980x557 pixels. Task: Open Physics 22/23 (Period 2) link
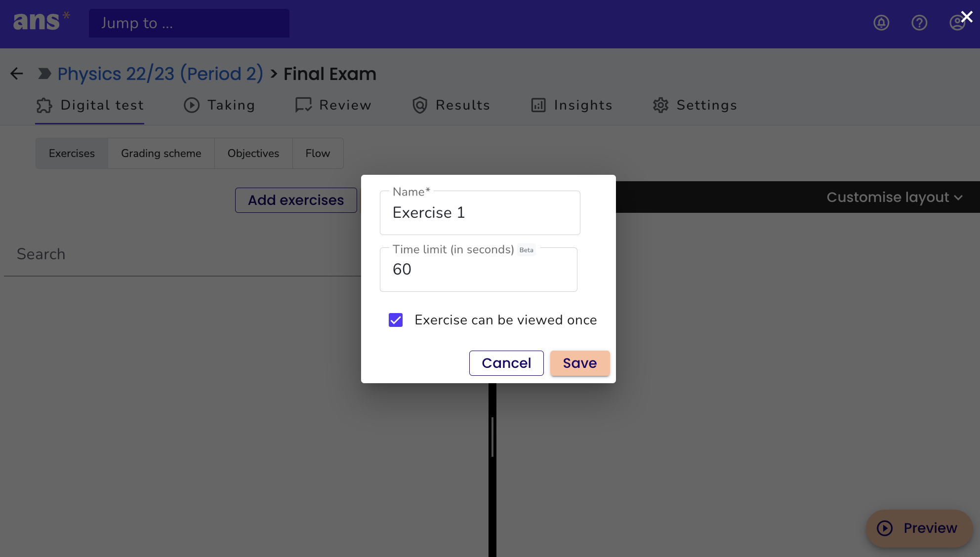coord(161,74)
